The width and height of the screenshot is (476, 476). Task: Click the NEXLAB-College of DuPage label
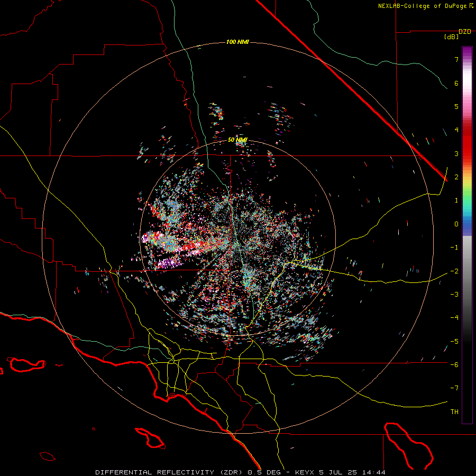point(422,6)
